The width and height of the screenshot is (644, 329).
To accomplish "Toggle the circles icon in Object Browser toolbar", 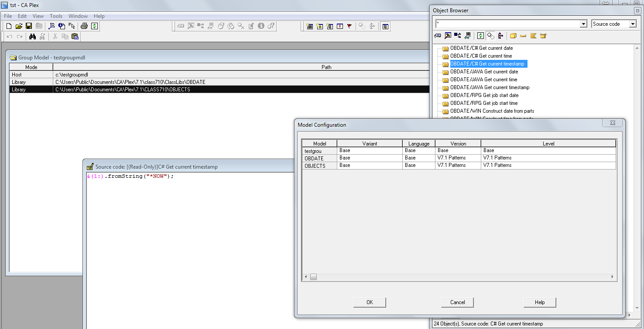I will (x=490, y=36).
